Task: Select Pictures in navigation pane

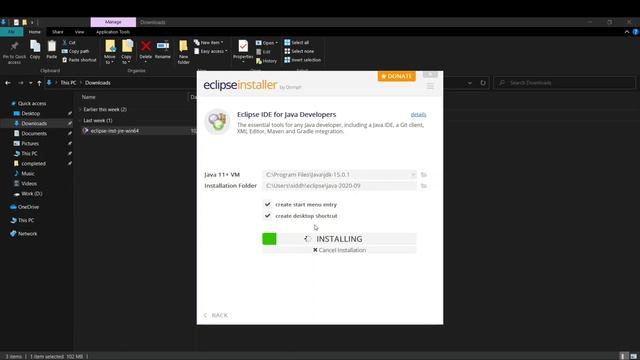Action: click(30, 143)
